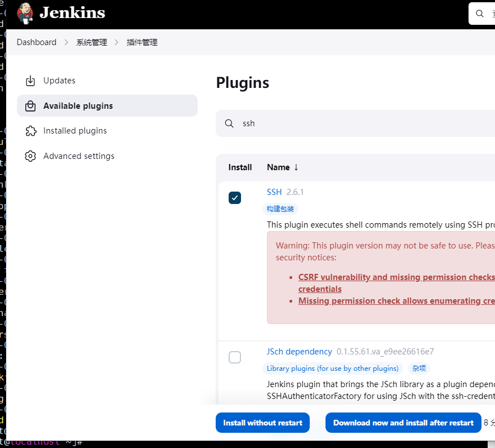The image size is (495, 448).
Task: Click the Advanced settings gear icon
Action: (30, 156)
